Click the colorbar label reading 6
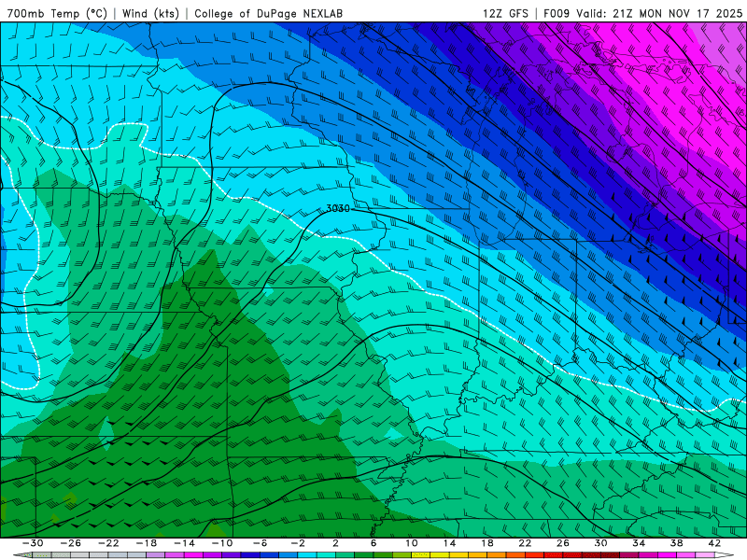The height and width of the screenshot is (560, 747). [373, 543]
